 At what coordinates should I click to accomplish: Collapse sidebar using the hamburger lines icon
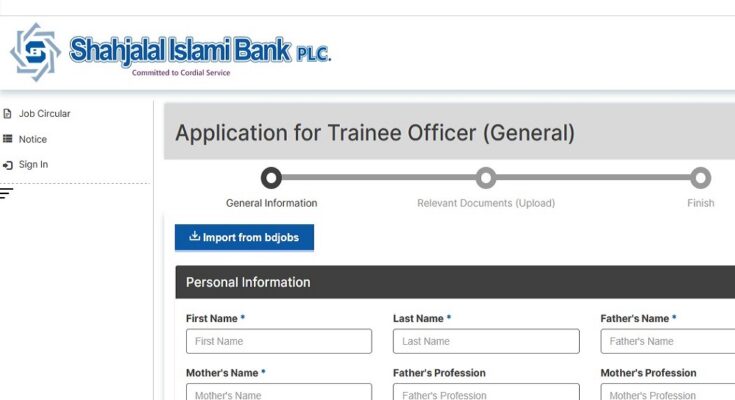(x=7, y=192)
